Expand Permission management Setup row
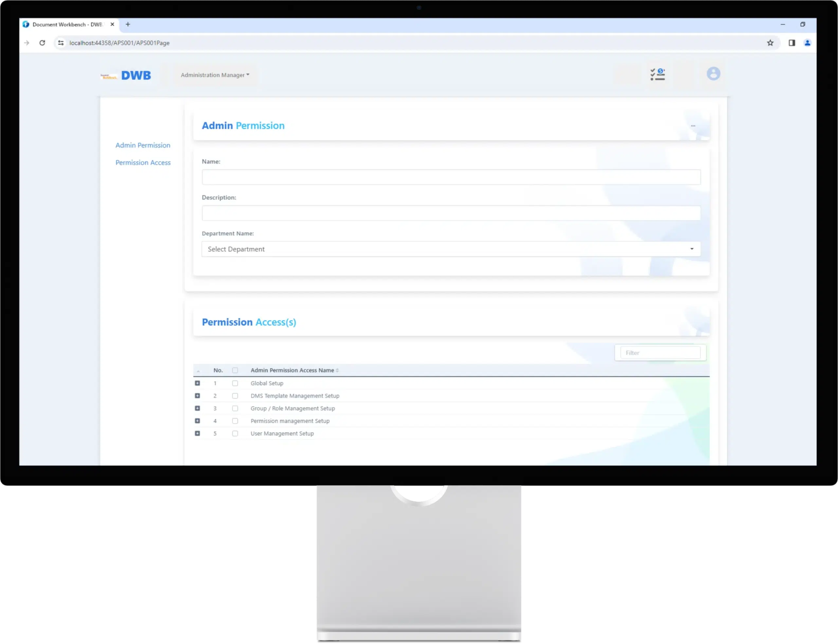This screenshot has width=838, height=644. [197, 421]
